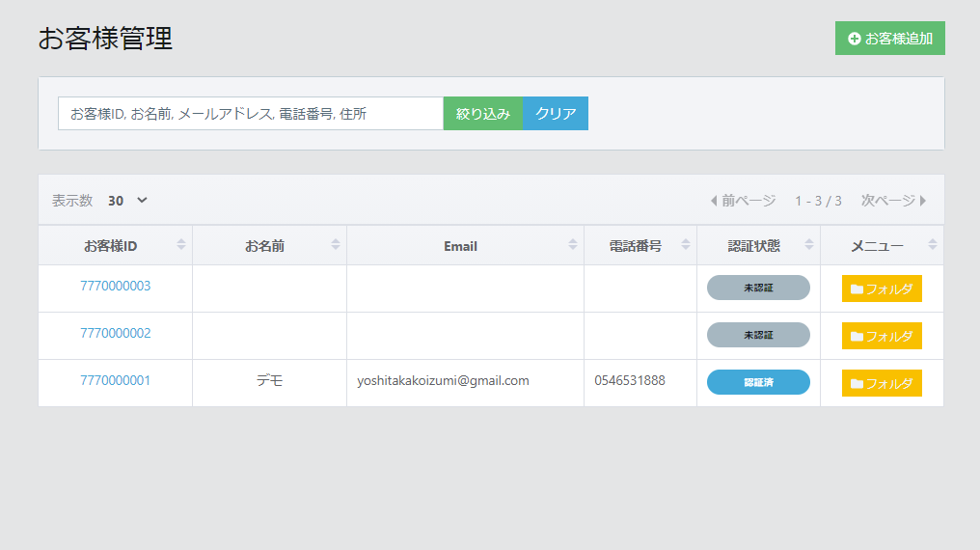
Task: Sort by お客様ID column sort icon
Action: point(181,245)
